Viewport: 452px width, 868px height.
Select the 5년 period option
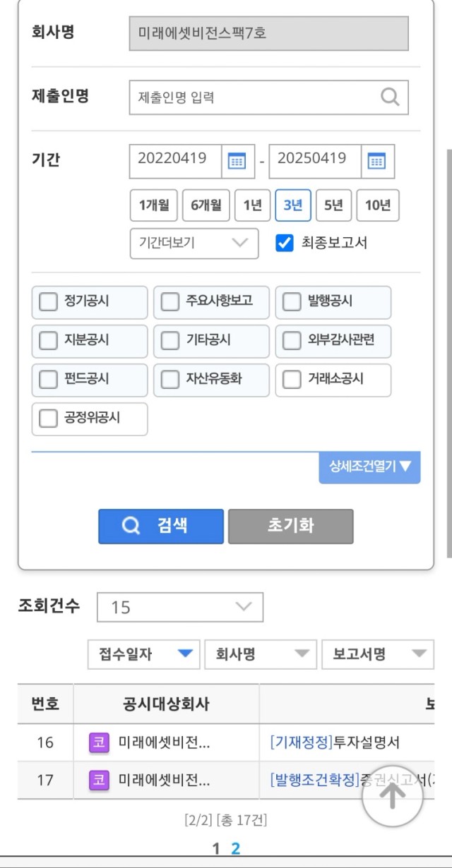pyautogui.click(x=333, y=205)
